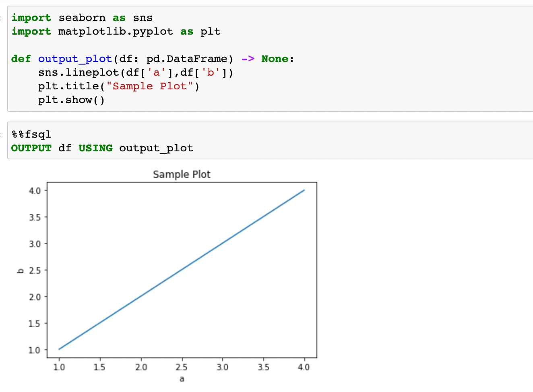
Task: Click the blue line in the chart
Action: click(182, 270)
